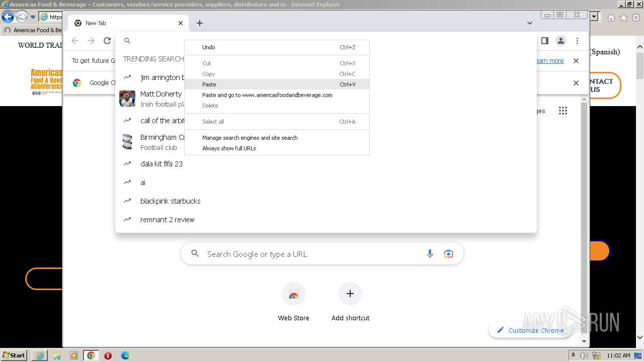The image size is (644, 362).
Task: Expand Internet Explorer address bar dropdown
Action: (x=594, y=17)
